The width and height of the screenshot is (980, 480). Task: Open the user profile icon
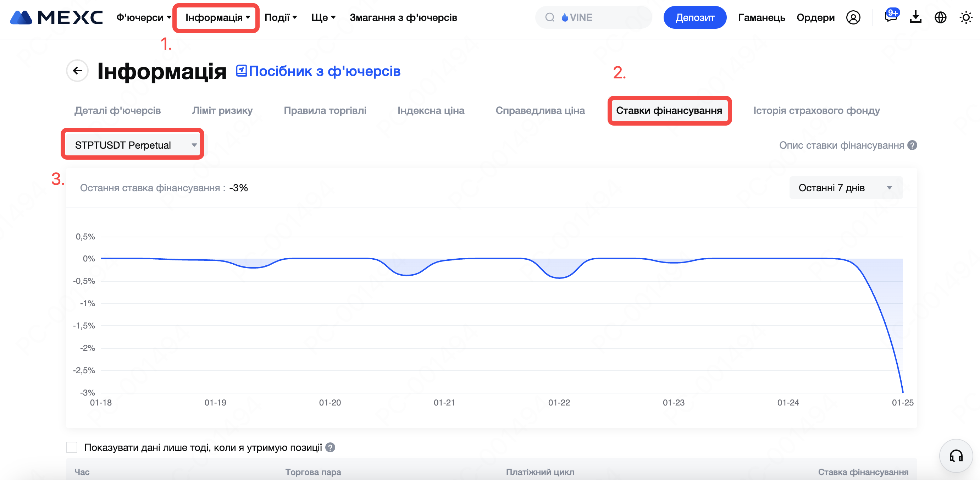(x=853, y=17)
